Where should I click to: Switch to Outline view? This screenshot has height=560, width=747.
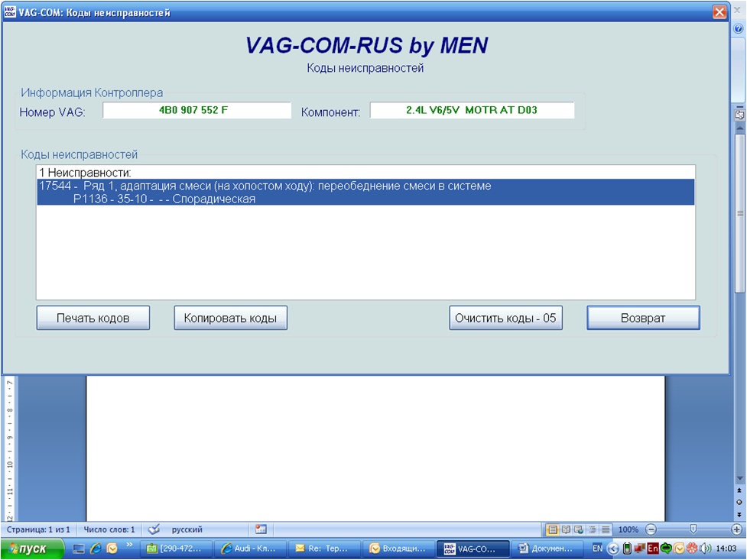pos(592,529)
